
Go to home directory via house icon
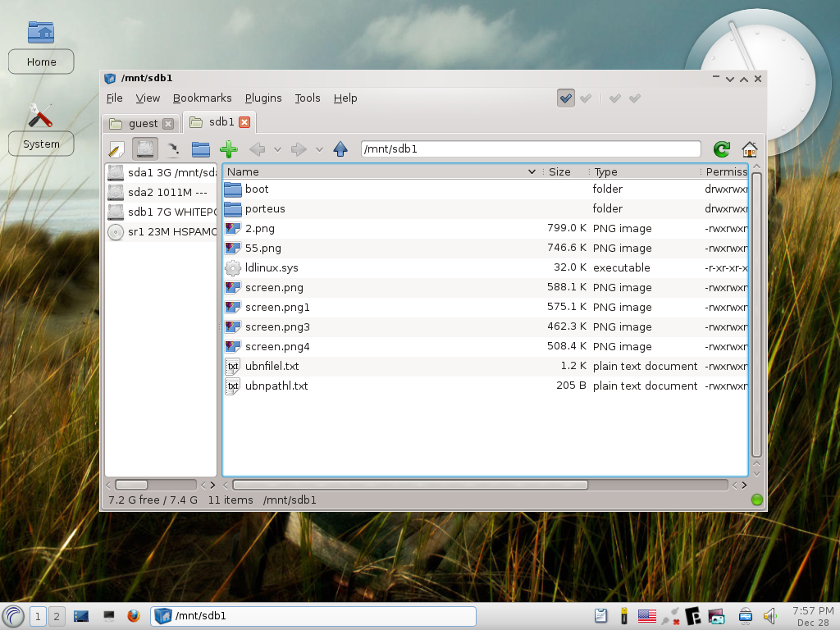click(750, 149)
